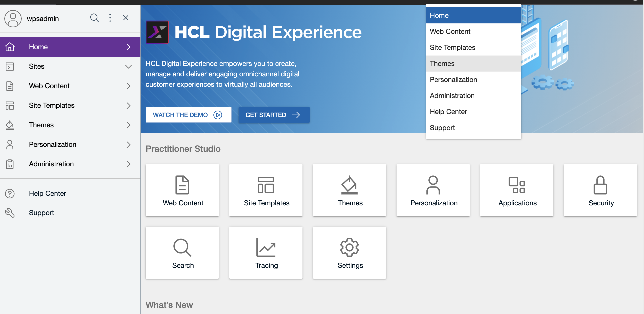Click the Web Content icon in Practitioner Studio
The width and height of the screenshot is (644, 314).
pyautogui.click(x=183, y=190)
